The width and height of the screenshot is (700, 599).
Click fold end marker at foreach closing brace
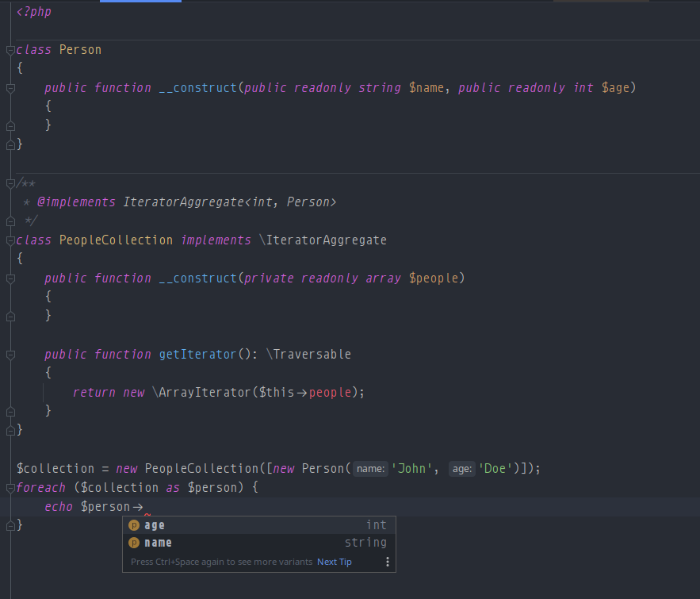[11, 526]
